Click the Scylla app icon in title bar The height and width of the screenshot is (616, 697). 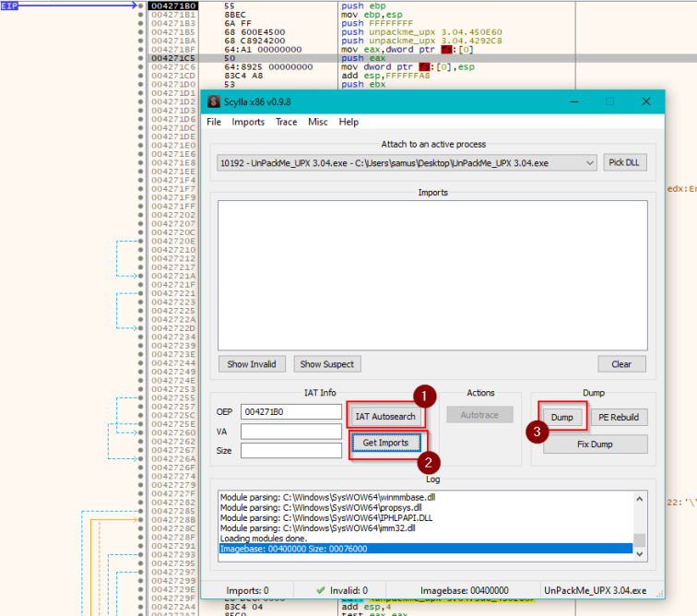(x=213, y=101)
